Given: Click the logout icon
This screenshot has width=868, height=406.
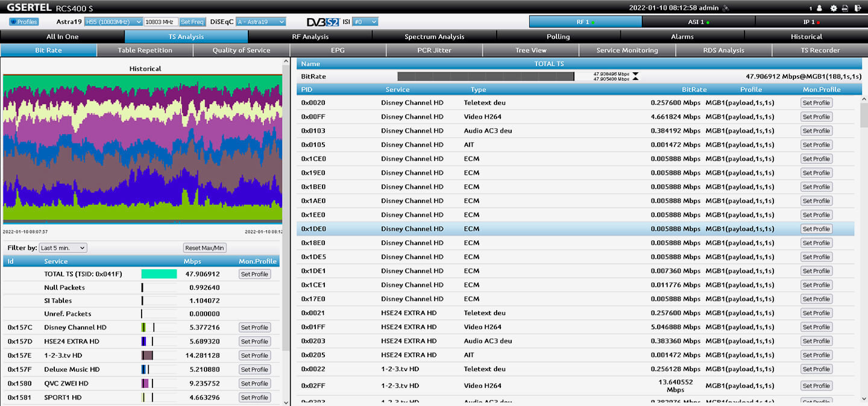Looking at the screenshot, I should 857,8.
